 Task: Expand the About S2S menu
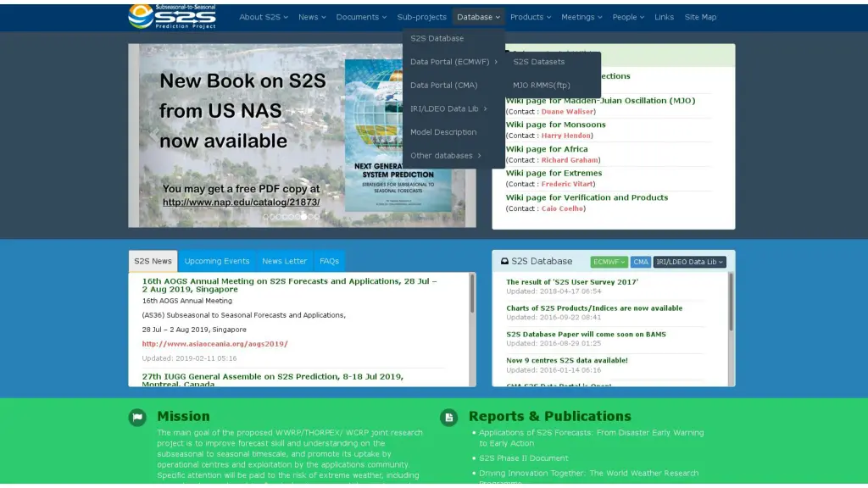click(x=264, y=17)
